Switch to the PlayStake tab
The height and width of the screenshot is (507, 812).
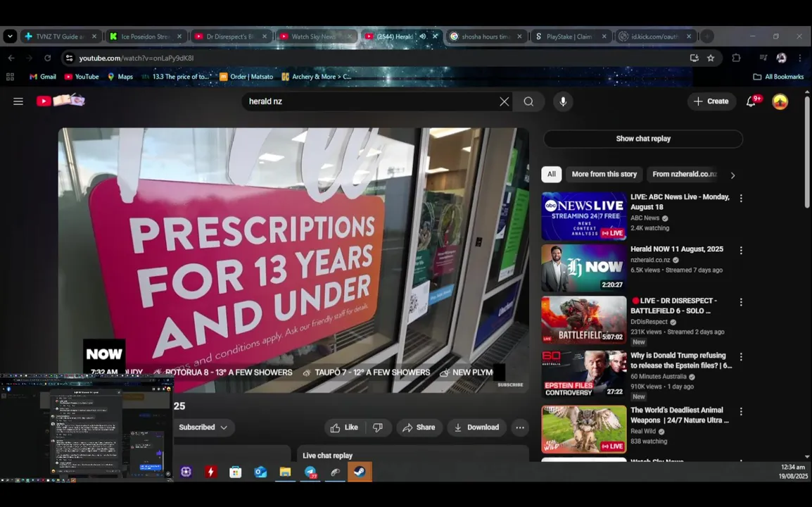[570, 37]
